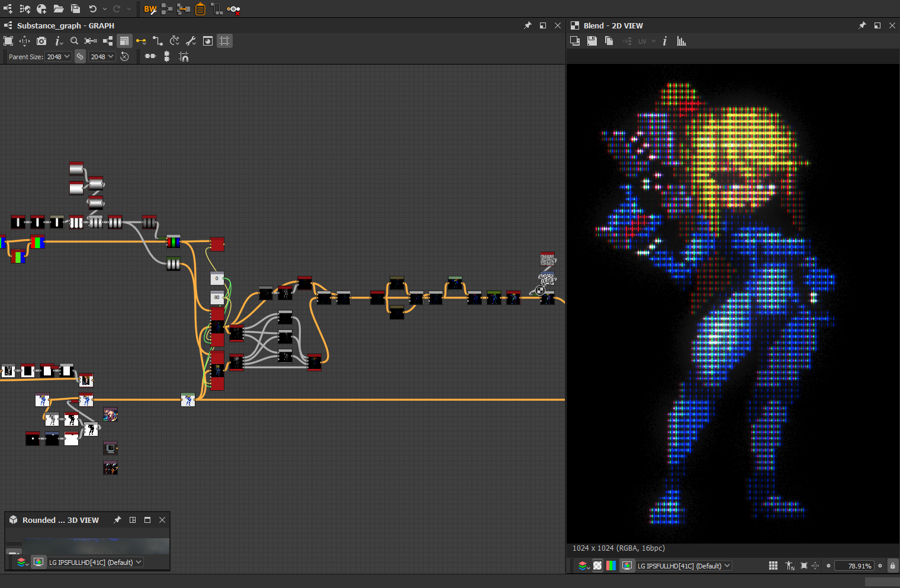Open the Bitmap/BW conversion tool icon
Screen dimensions: 900x588
(x=150, y=9)
